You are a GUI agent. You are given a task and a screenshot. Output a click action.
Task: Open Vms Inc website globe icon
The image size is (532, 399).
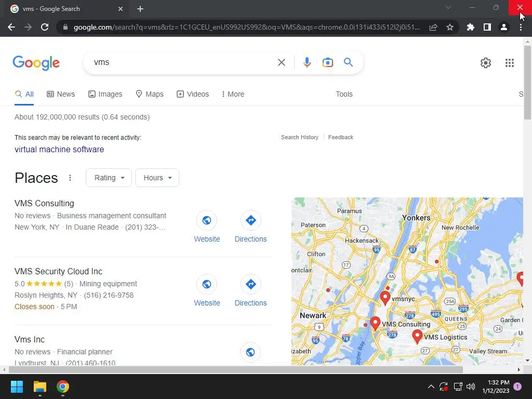coord(250,353)
